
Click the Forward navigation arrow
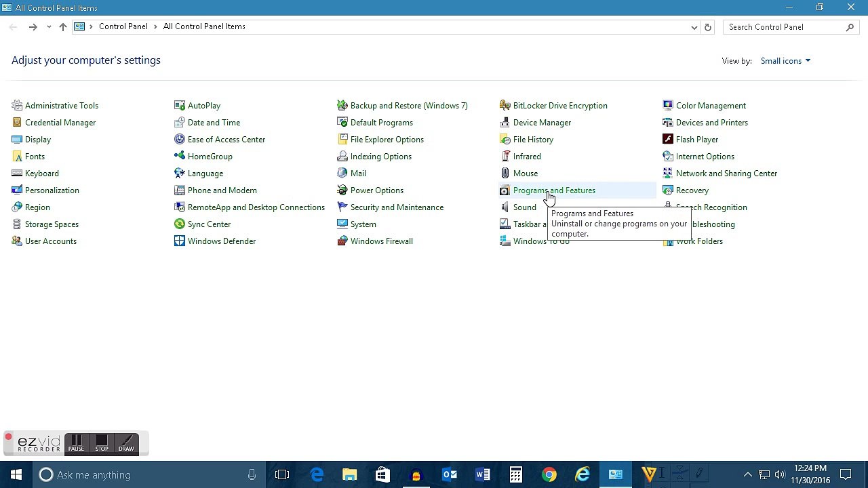pyautogui.click(x=33, y=27)
